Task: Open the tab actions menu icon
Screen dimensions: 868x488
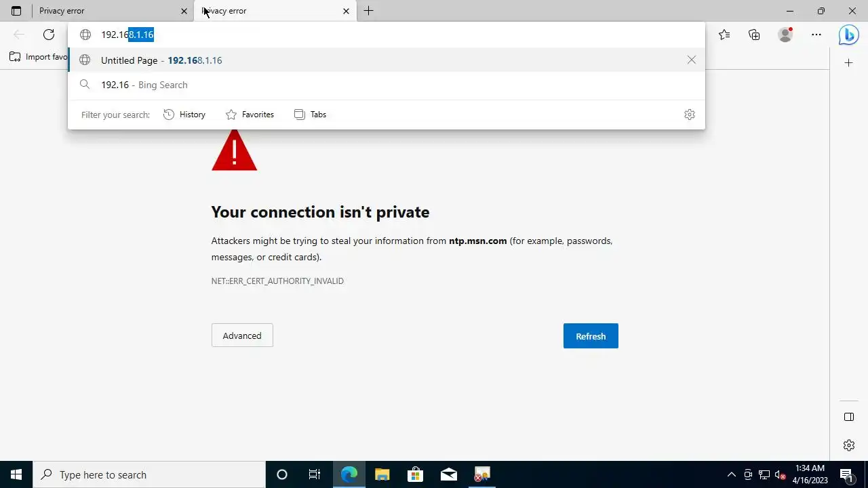Action: pos(16,11)
